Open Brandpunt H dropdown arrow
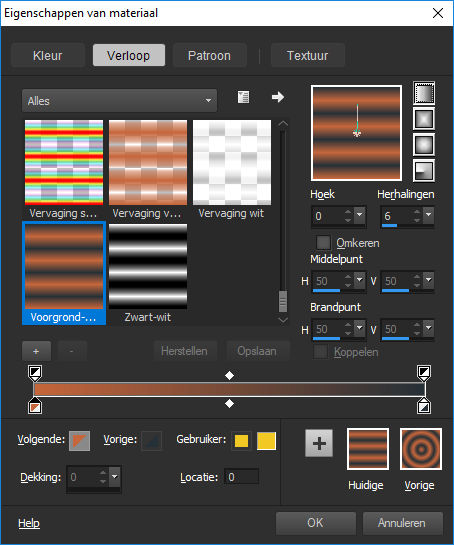 (360, 328)
